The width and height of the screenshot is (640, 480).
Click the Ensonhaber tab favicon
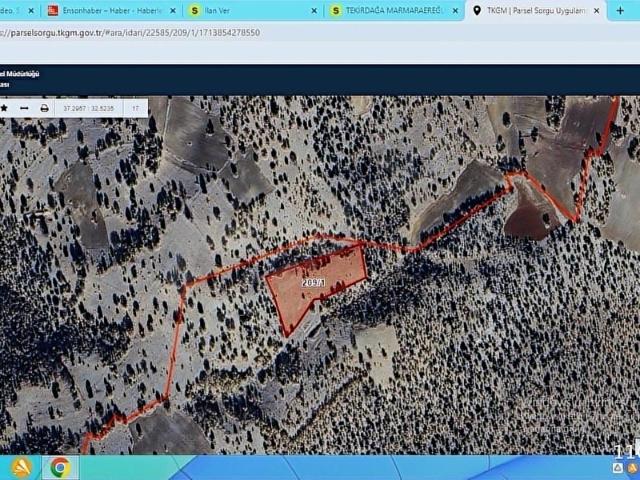click(53, 11)
